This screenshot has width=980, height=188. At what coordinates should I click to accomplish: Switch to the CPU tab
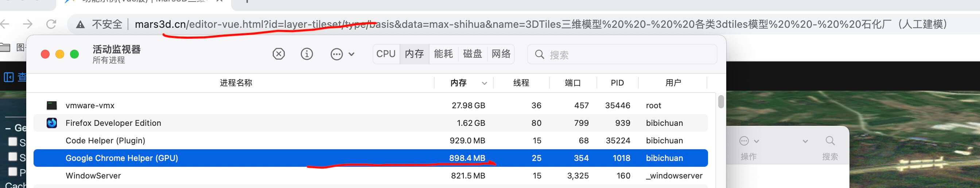click(x=386, y=54)
